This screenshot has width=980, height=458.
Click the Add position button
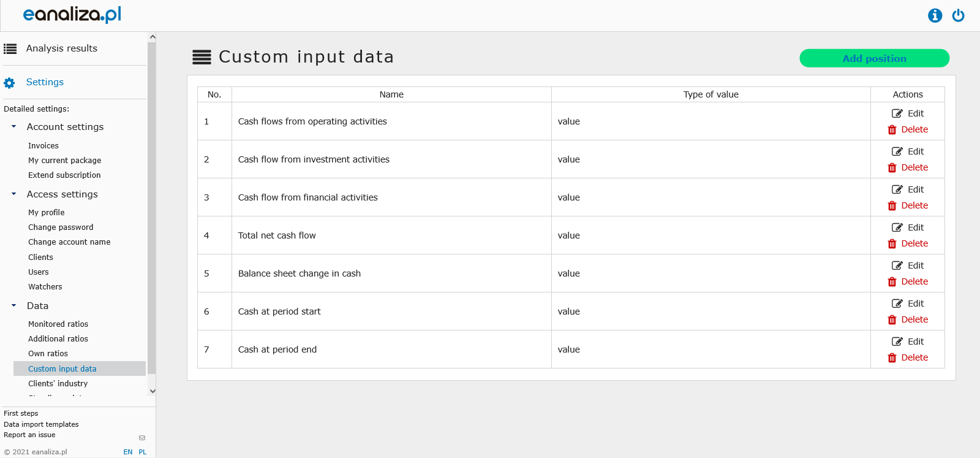click(875, 58)
